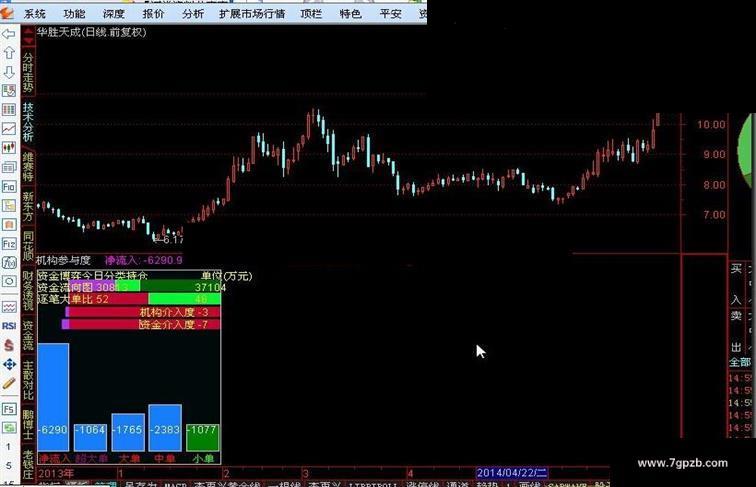
Task: Switch to the 技术分析 vertical tab
Action: 28,122
